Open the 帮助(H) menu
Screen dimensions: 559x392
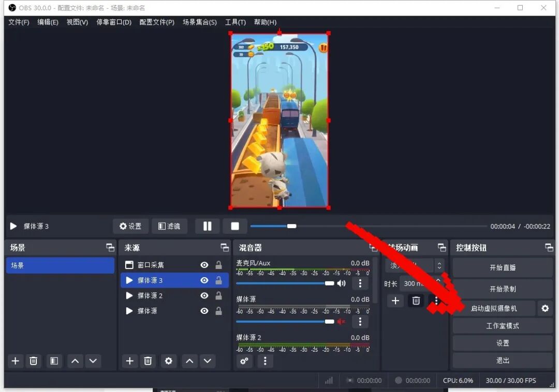(x=265, y=22)
